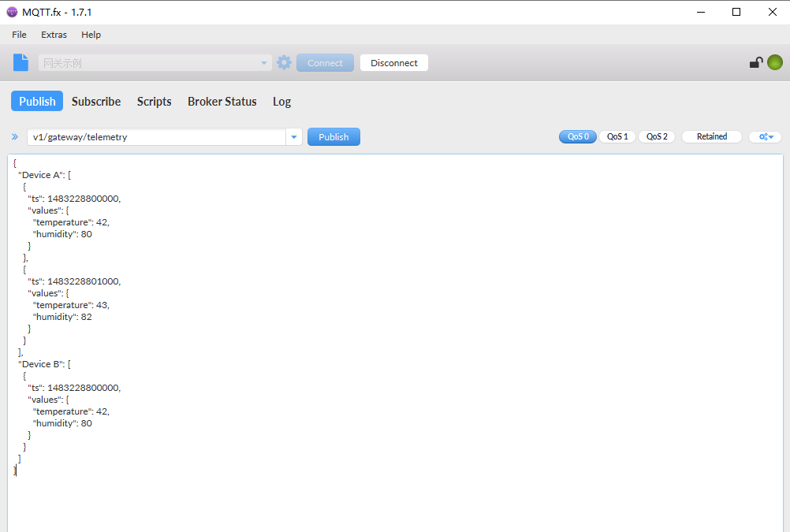Viewport: 790px width, 532px height.
Task: Minimize the MQTT.fx window
Action: 700,12
